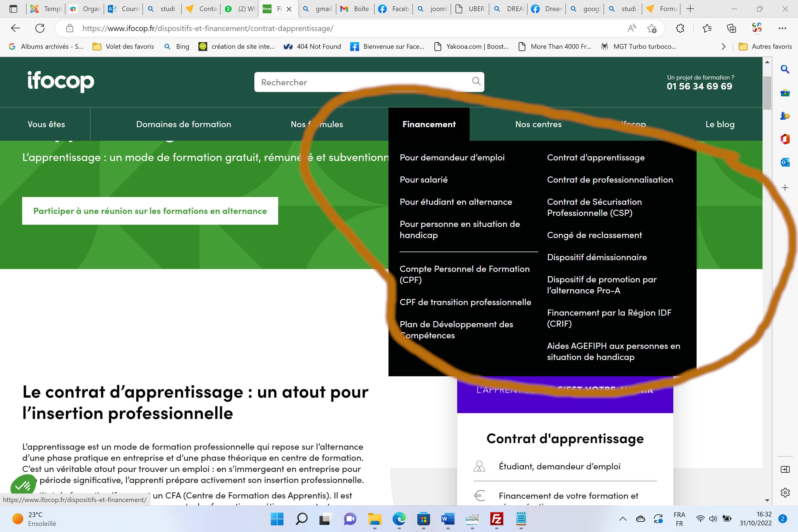Expand the bookmarks bar overflow chevron

[x=723, y=47]
